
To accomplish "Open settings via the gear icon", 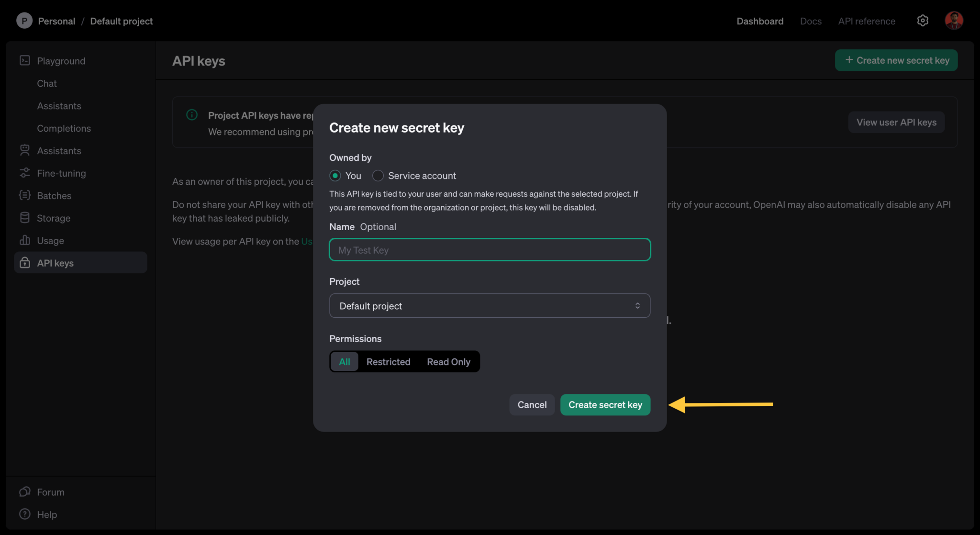I will (923, 21).
